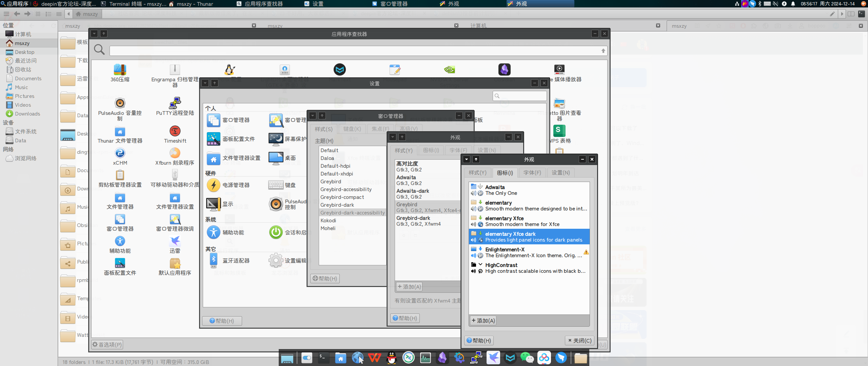Screen dimensions: 868x366
Task: Open window menu of 应用程序查找器 window
Action: pyautogui.click(x=94, y=34)
